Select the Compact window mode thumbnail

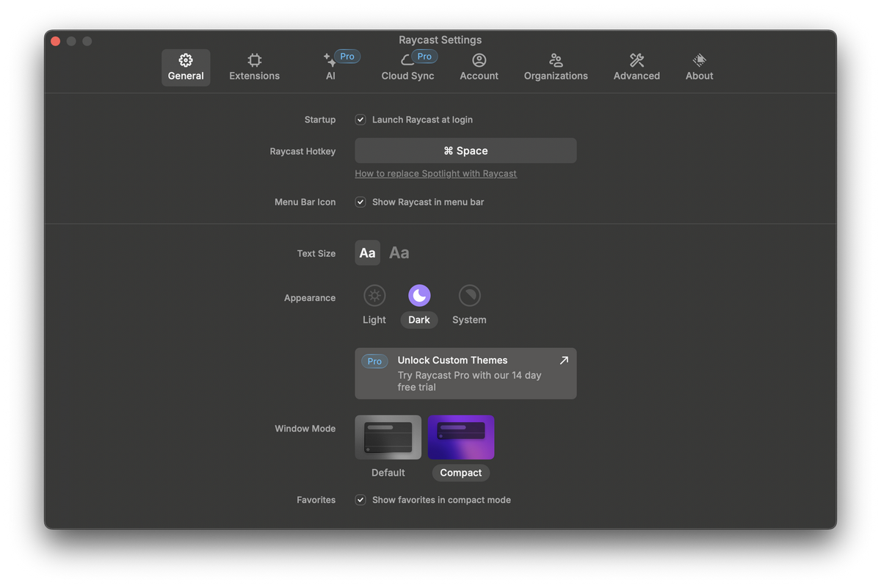(461, 438)
